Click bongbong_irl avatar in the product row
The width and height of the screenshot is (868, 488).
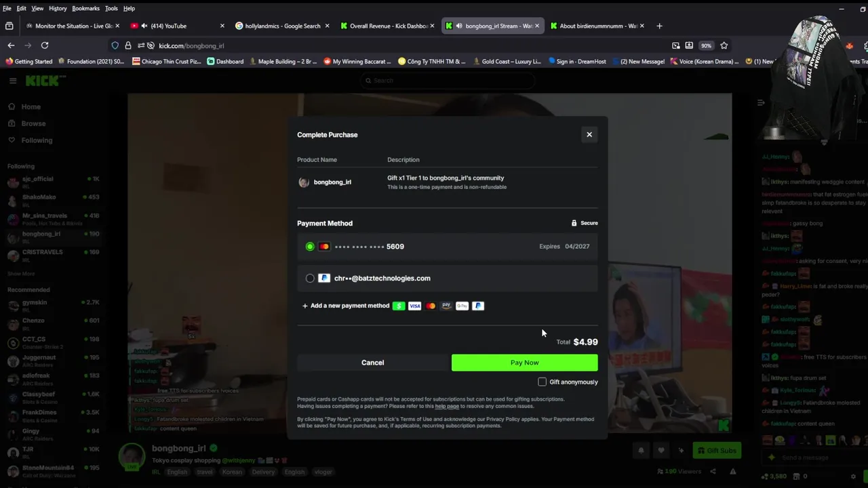pos(304,182)
